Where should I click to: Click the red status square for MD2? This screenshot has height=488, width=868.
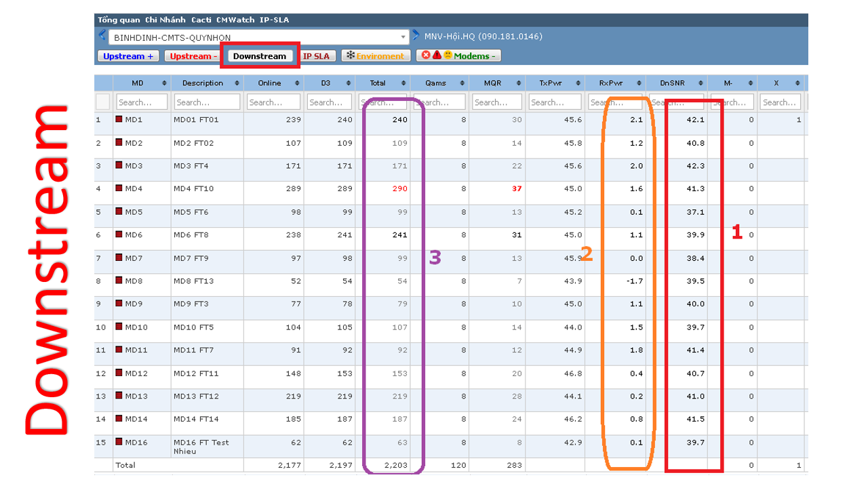119,142
